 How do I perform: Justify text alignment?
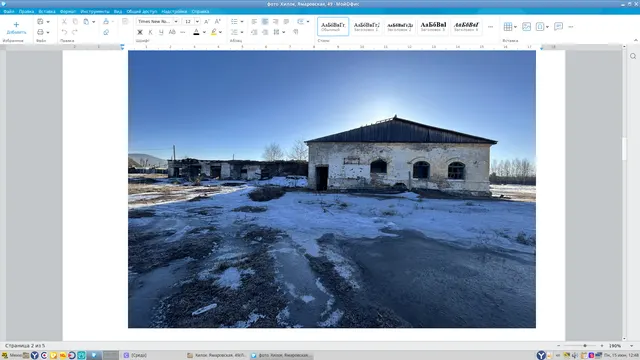tap(286, 21)
